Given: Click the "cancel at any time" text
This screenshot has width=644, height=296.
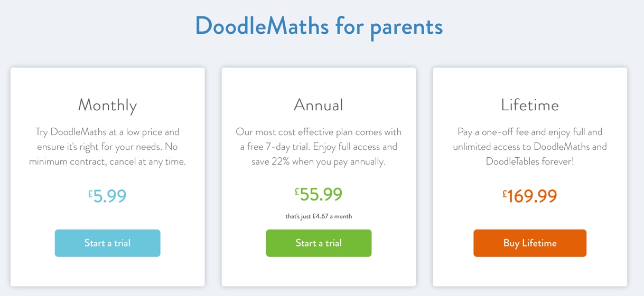Looking at the screenshot, I should 147,162.
